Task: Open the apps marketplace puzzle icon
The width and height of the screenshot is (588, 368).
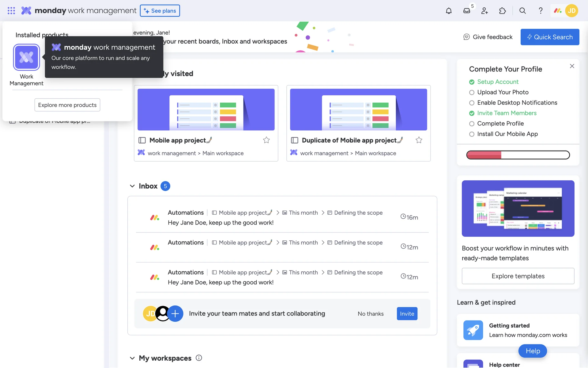Action: click(502, 11)
